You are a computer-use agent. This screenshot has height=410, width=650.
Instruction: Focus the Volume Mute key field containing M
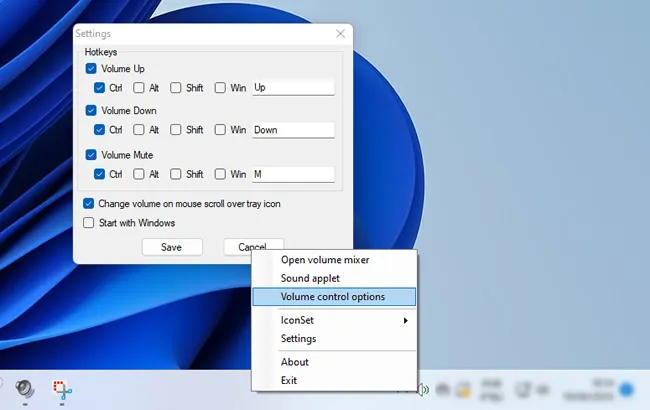[293, 174]
